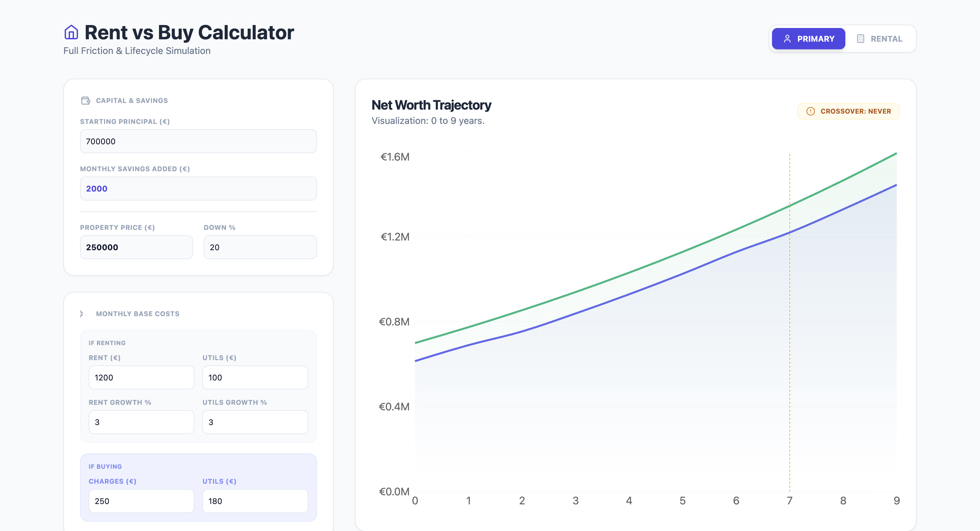Select the Property Price input

[x=136, y=247]
